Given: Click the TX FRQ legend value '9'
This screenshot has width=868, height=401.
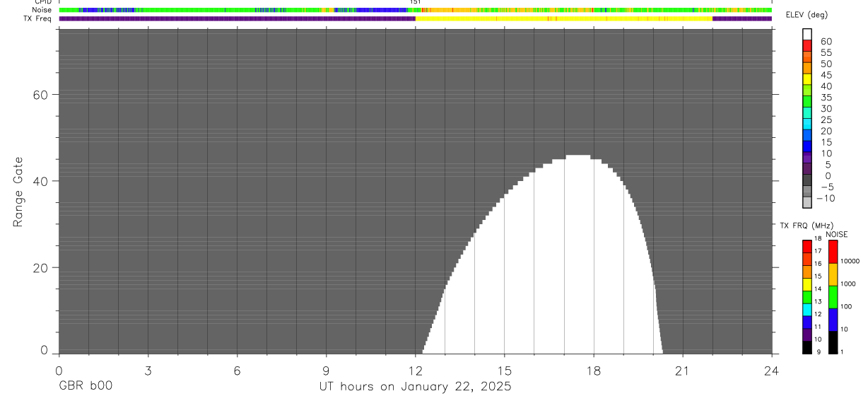Looking at the screenshot, I should pos(817,351).
